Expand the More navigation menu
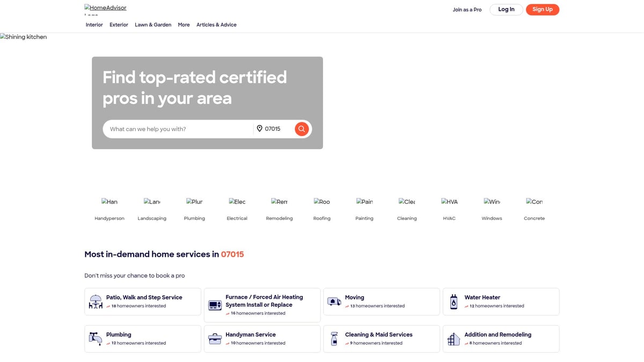This screenshot has height=362, width=644. (x=184, y=25)
